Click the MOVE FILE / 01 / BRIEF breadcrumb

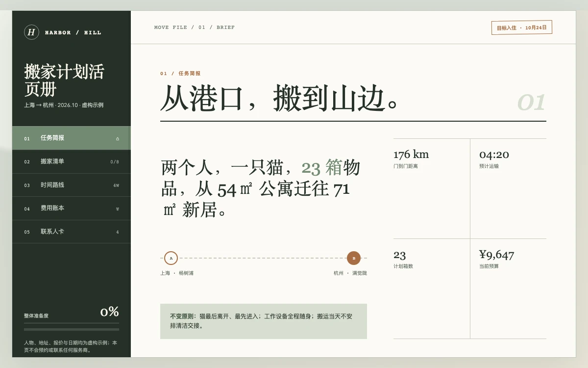(195, 27)
